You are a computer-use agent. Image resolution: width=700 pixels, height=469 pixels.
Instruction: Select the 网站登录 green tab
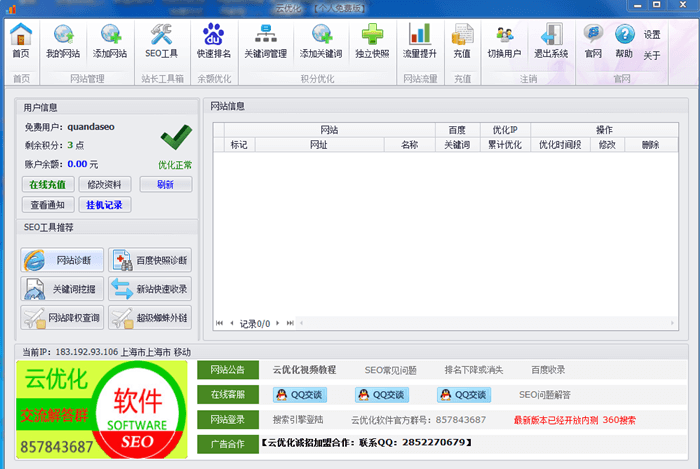pyautogui.click(x=228, y=419)
